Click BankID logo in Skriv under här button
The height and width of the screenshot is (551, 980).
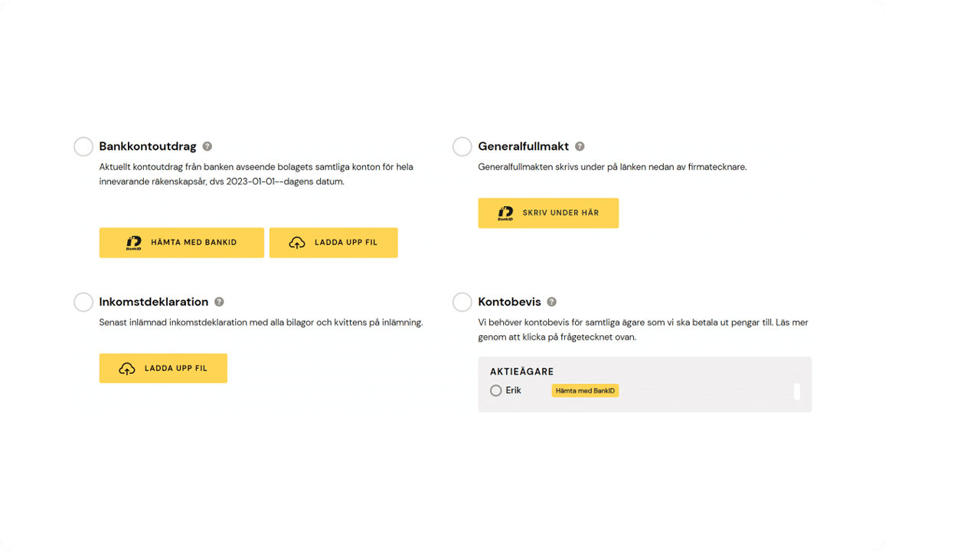(505, 213)
